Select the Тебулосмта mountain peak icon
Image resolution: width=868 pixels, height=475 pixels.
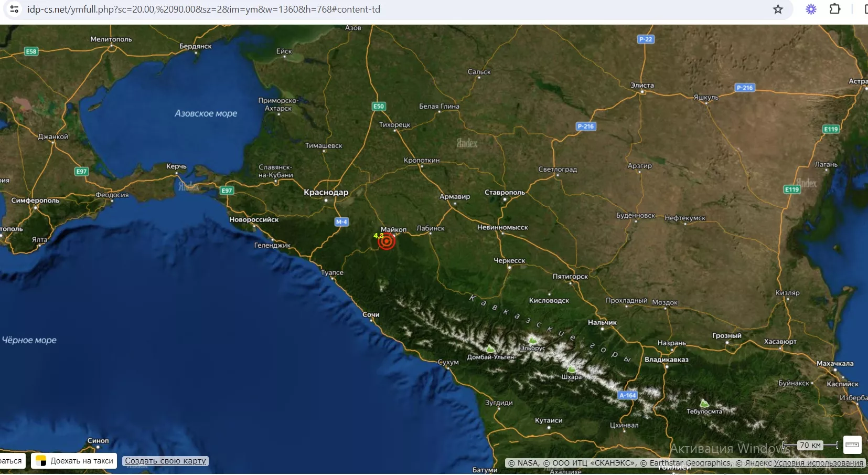704,404
